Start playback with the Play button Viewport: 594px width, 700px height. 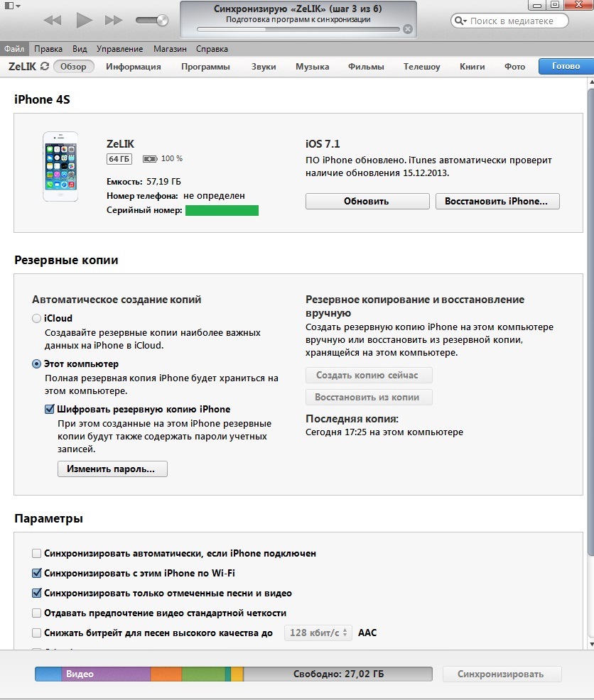point(84,20)
